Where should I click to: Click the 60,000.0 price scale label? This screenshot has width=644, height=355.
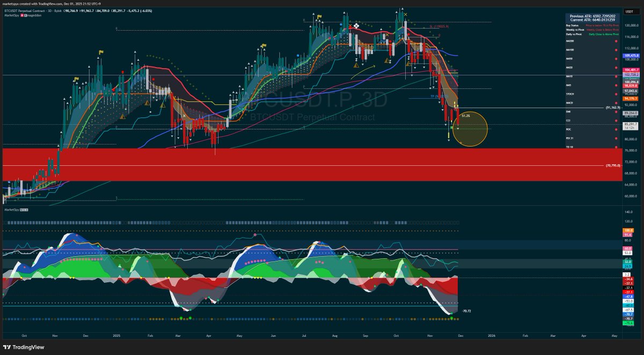click(631, 195)
